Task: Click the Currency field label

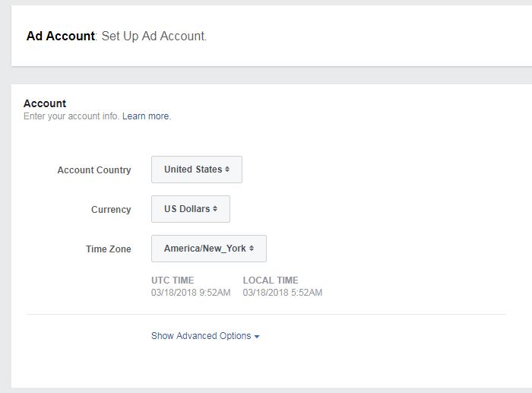Action: pos(111,210)
